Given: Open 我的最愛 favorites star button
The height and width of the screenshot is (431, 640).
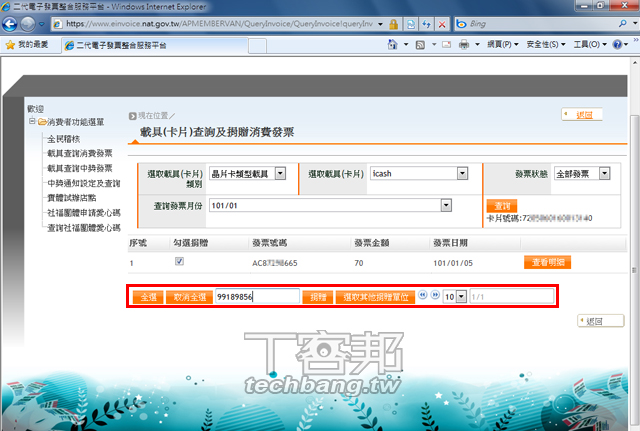Looking at the screenshot, I should coord(27,44).
